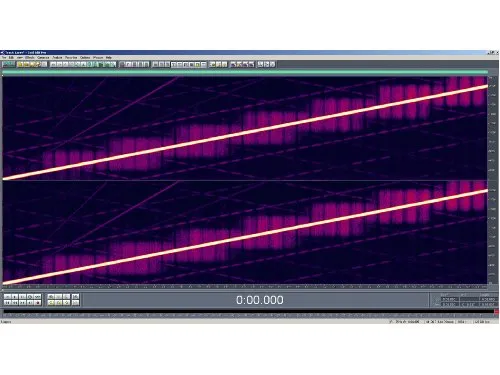The height and width of the screenshot is (375, 500).
Task: Open the Help menu
Action: 109,57
